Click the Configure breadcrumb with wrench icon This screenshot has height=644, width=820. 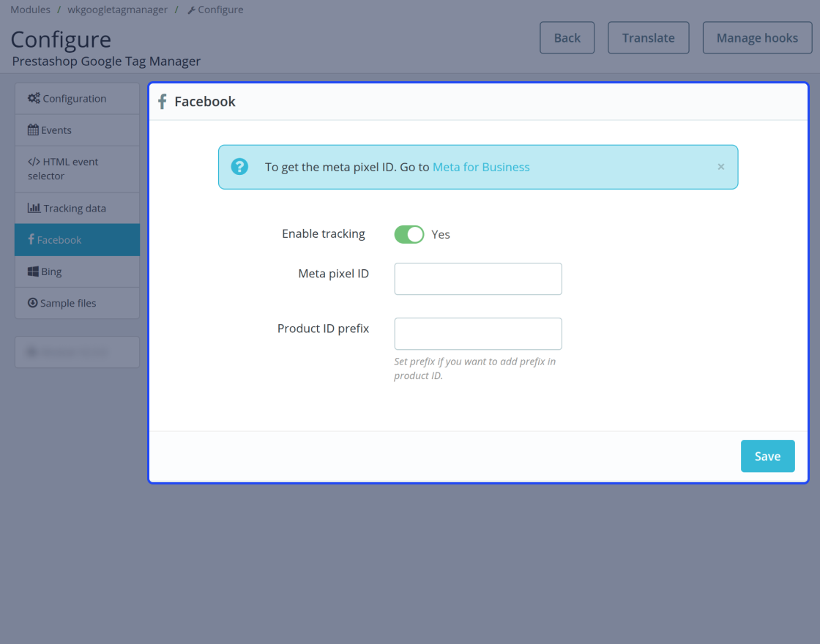[x=215, y=10]
